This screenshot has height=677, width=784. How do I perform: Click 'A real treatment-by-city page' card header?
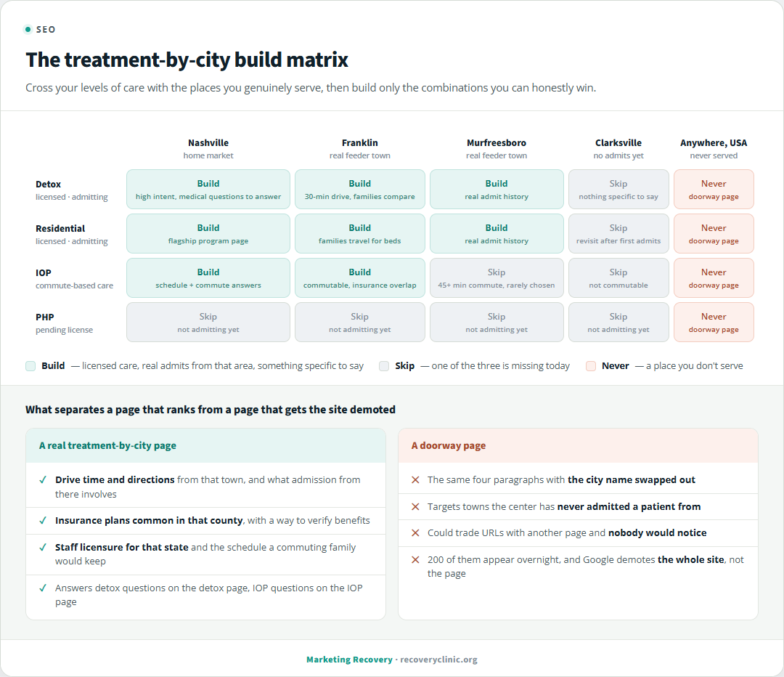click(x=205, y=445)
